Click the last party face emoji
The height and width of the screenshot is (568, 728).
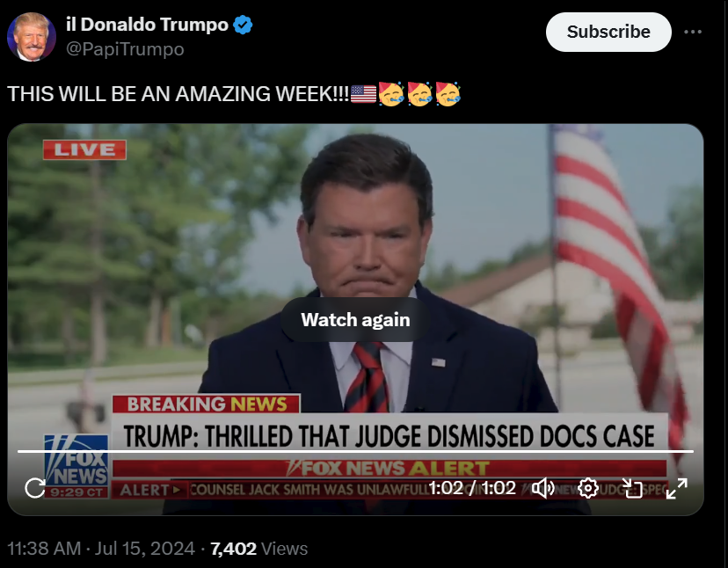coord(448,94)
